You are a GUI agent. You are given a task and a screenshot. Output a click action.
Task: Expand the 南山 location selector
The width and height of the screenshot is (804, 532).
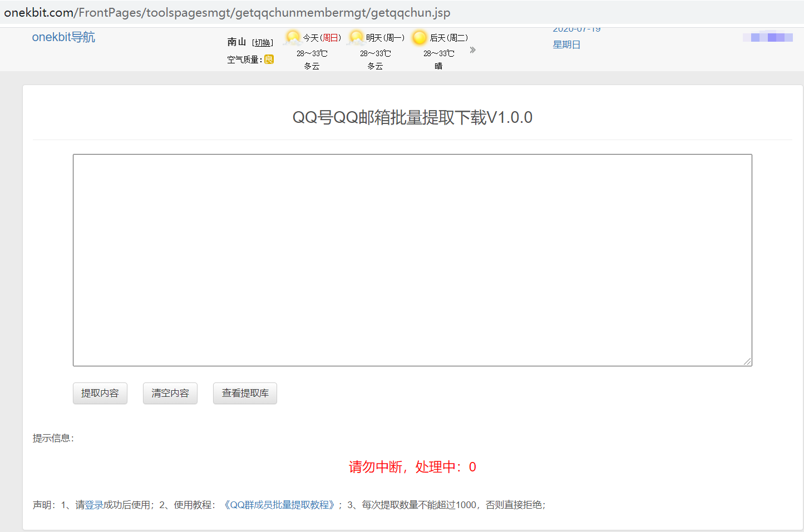click(x=236, y=41)
